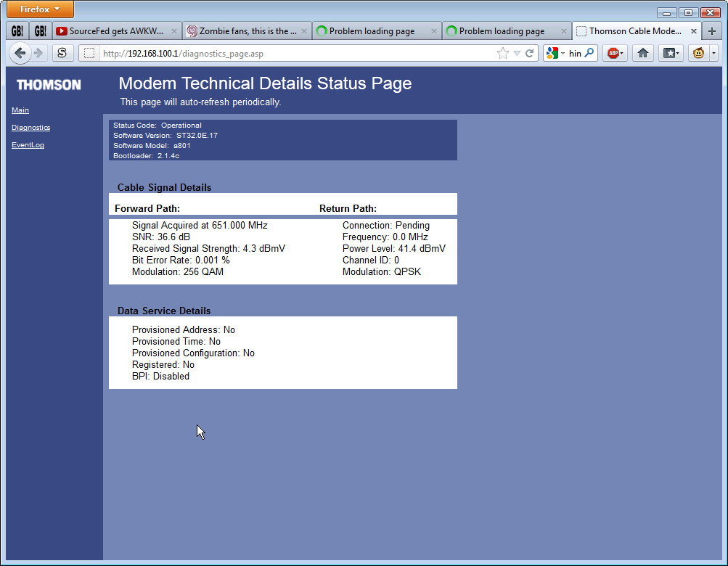Viewport: 728px width, 566px height.
Task: Select the Thomson Cable Modem tab
Action: pyautogui.click(x=635, y=31)
